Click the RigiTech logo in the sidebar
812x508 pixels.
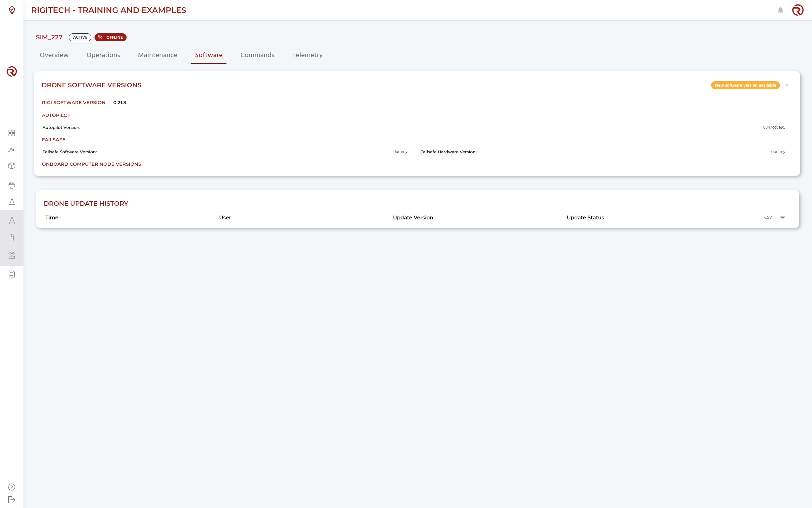pyautogui.click(x=12, y=71)
